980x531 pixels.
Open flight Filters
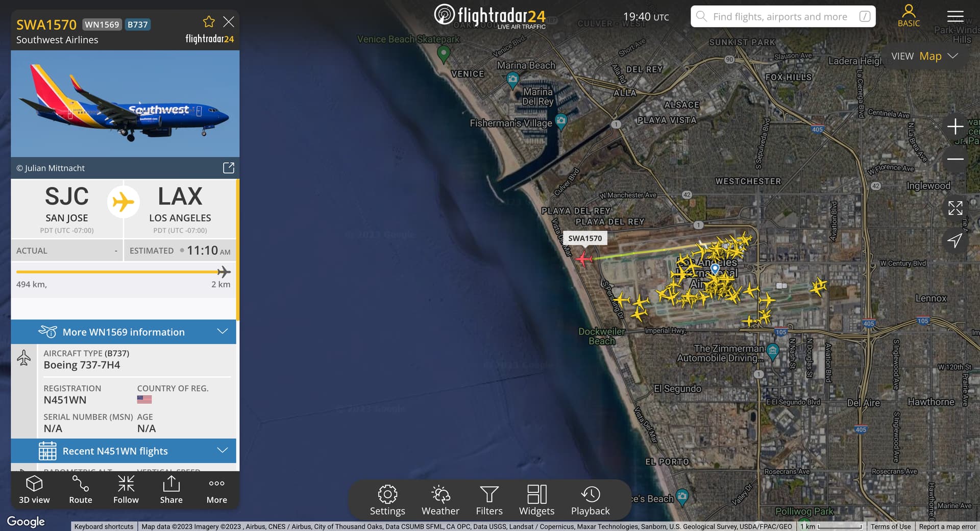pos(489,500)
